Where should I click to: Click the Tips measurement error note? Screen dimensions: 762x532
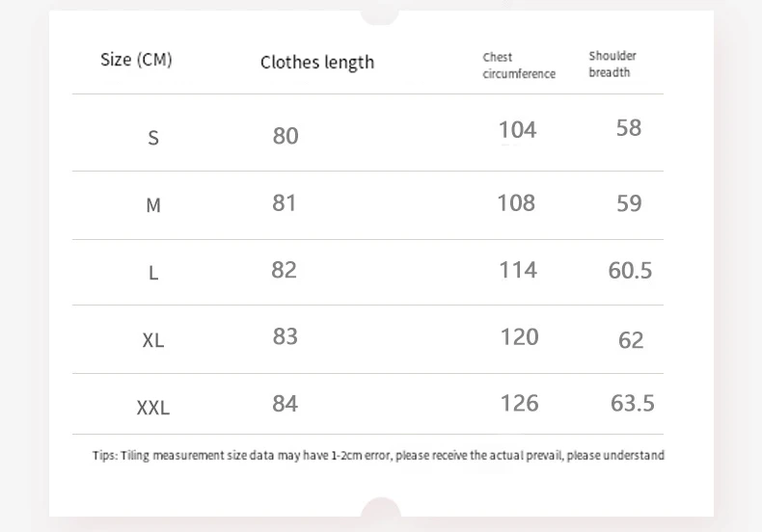click(378, 455)
